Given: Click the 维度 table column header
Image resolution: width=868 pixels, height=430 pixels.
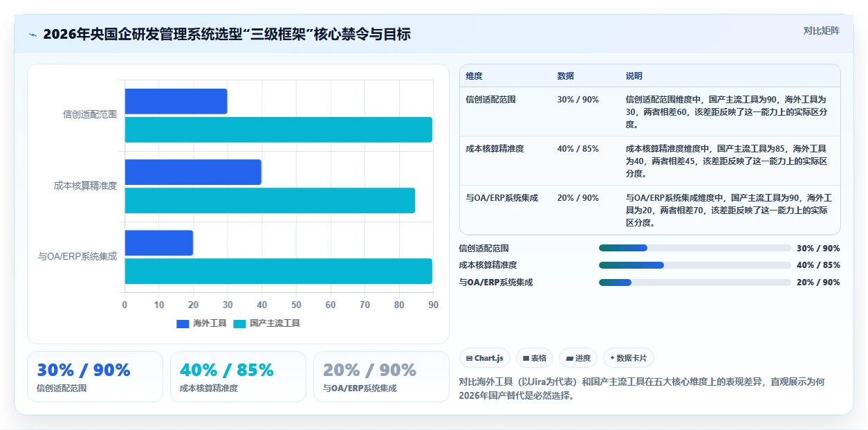Looking at the screenshot, I should (474, 76).
